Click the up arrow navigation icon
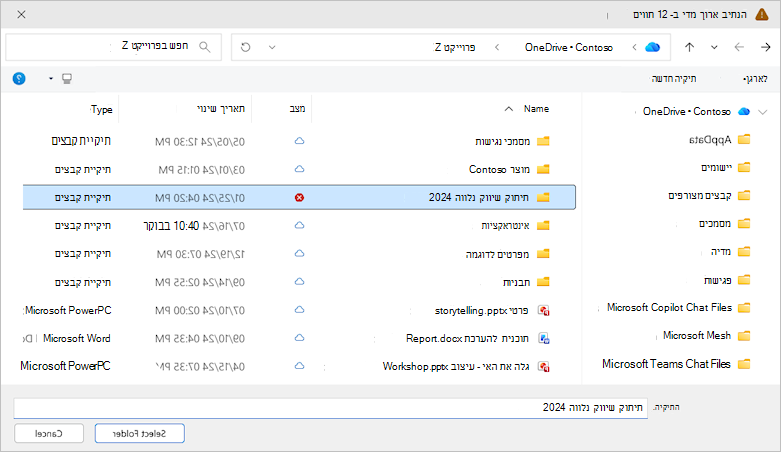 tap(689, 47)
